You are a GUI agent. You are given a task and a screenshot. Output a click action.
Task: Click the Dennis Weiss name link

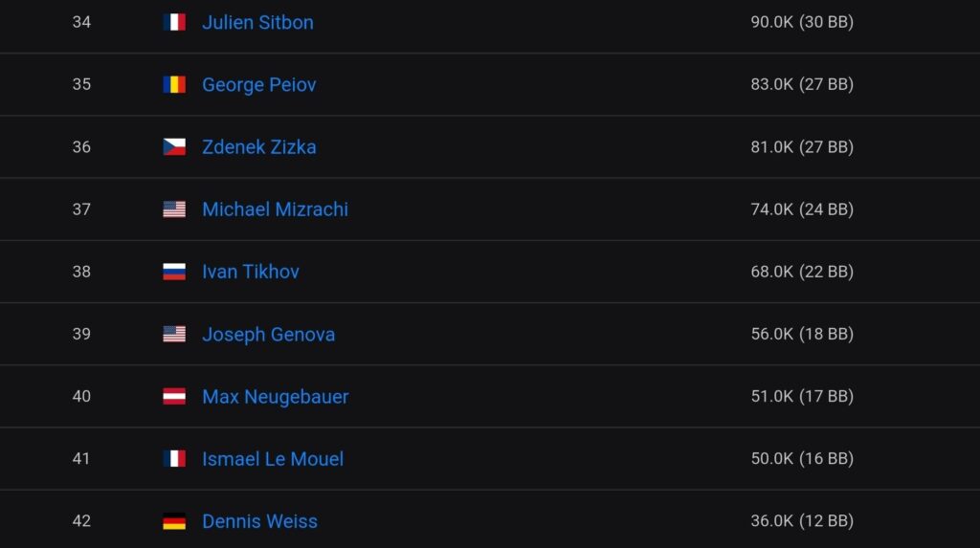[259, 521]
